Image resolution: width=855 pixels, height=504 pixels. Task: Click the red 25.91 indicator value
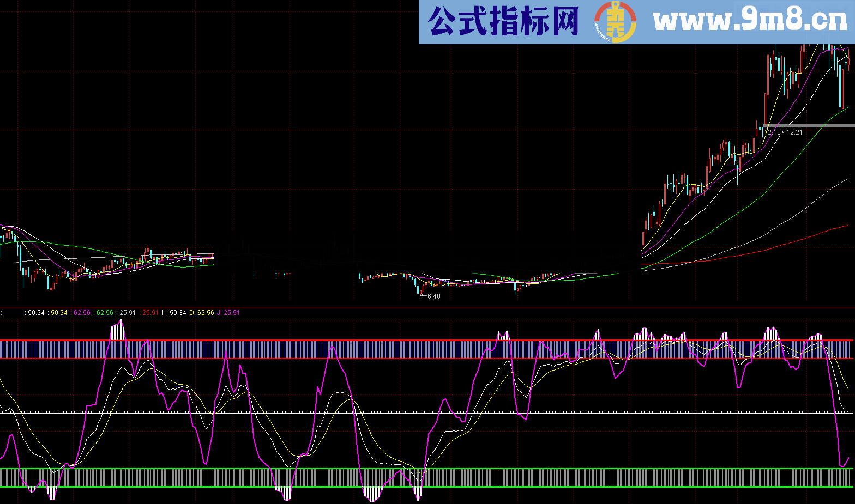click(x=149, y=313)
